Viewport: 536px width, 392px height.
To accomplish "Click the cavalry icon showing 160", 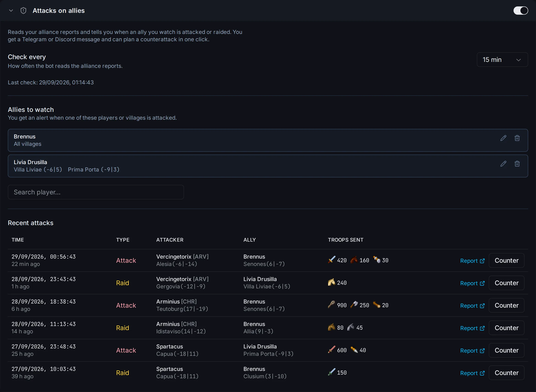I will click(354, 259).
